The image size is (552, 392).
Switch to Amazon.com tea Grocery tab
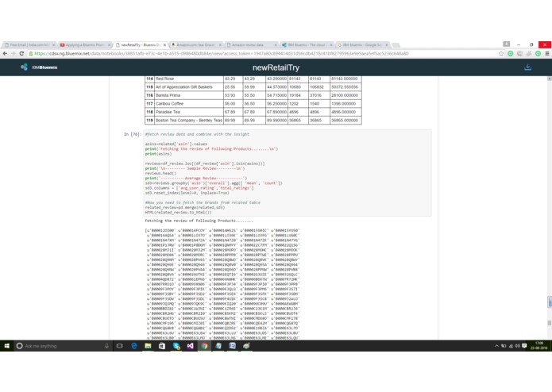click(195, 45)
